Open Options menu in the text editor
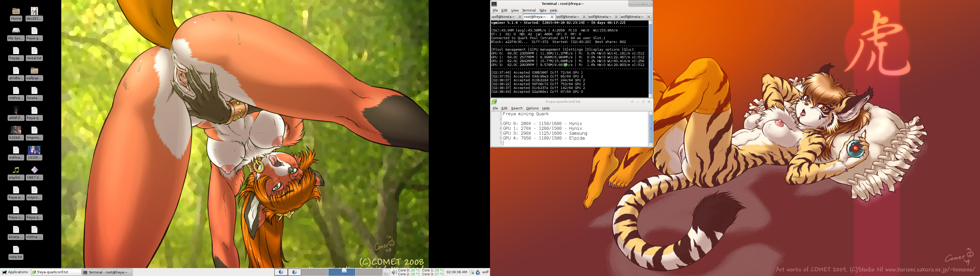This screenshot has width=980, height=276. coord(532,108)
